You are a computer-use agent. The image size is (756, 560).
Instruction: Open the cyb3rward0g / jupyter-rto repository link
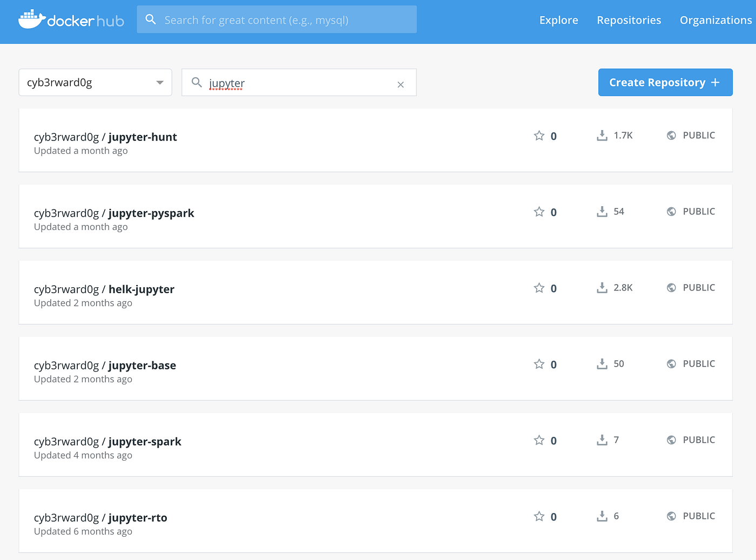pos(100,518)
